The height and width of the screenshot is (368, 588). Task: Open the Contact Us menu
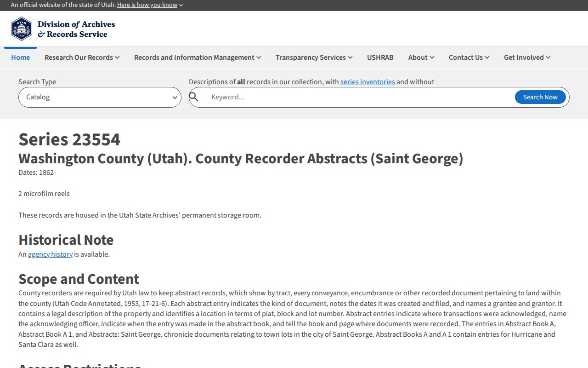[x=469, y=57]
